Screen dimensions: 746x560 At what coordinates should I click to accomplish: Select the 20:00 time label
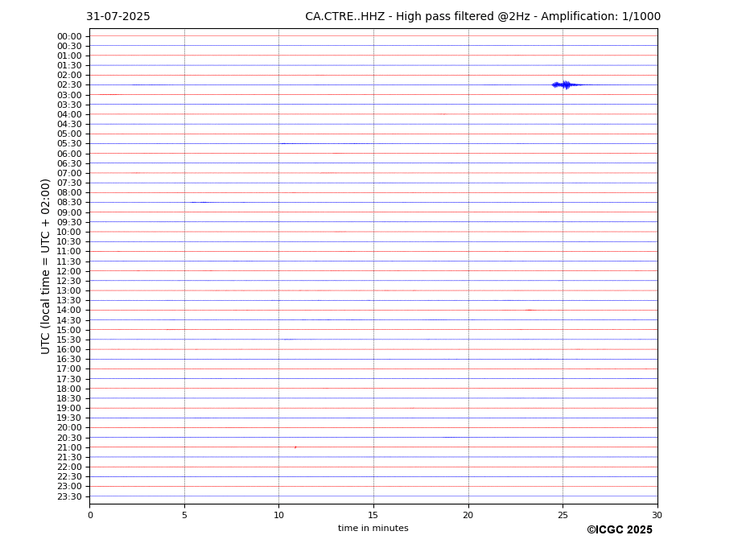69,428
